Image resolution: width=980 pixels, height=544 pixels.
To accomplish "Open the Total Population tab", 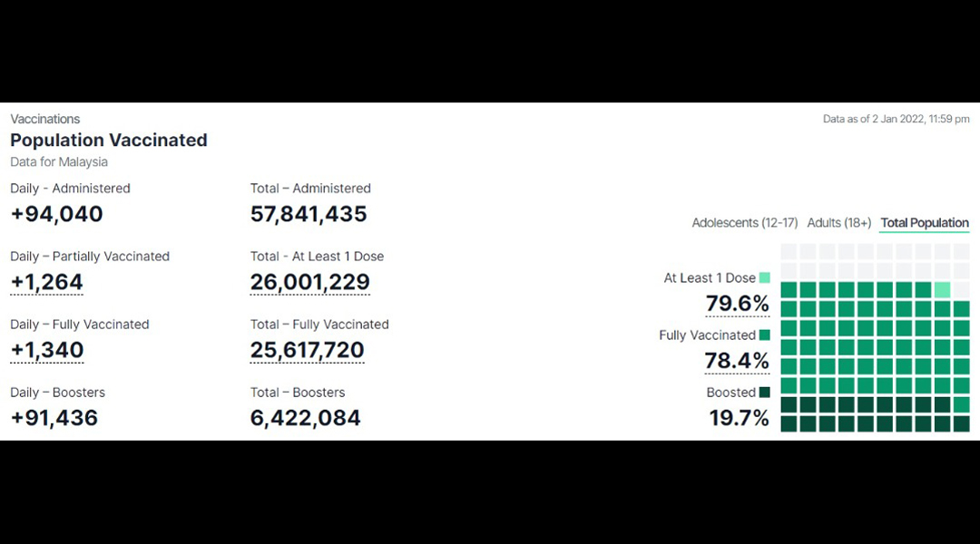I will (925, 223).
